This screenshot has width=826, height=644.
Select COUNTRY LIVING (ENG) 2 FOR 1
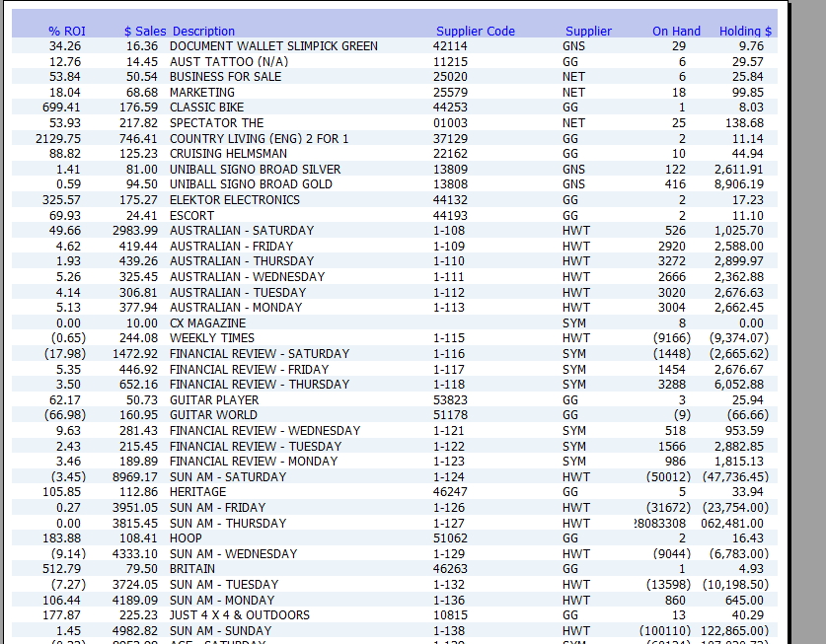[259, 138]
